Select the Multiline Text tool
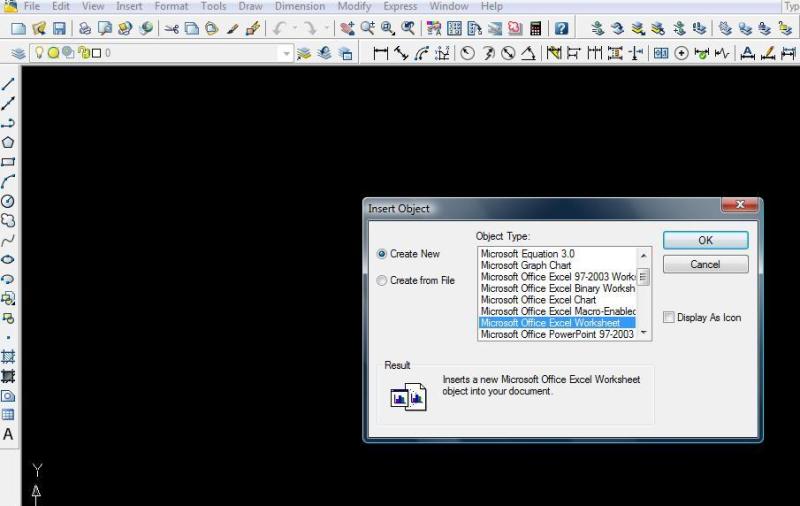The width and height of the screenshot is (800, 506). [8, 434]
